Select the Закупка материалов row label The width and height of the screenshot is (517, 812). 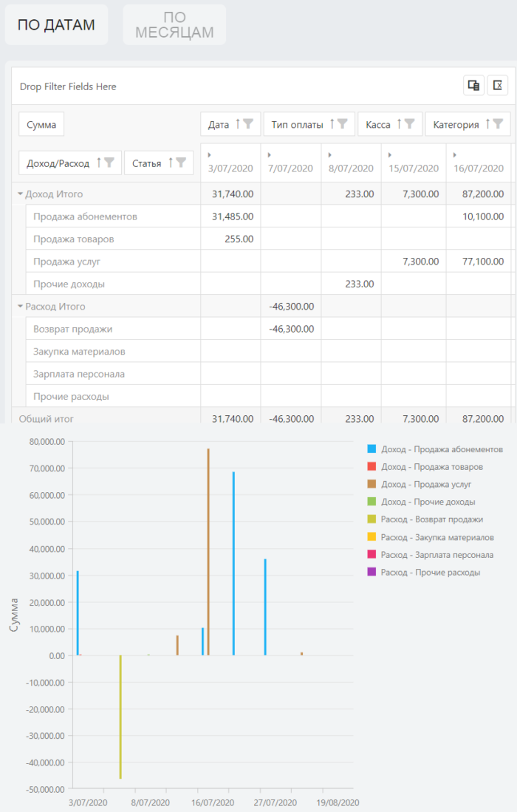(x=79, y=352)
